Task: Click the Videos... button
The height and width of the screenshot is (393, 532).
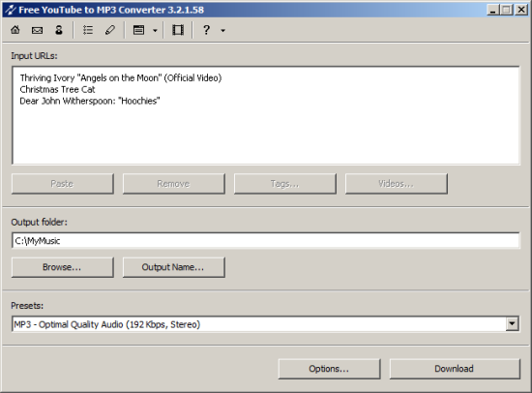Action: pos(397,184)
